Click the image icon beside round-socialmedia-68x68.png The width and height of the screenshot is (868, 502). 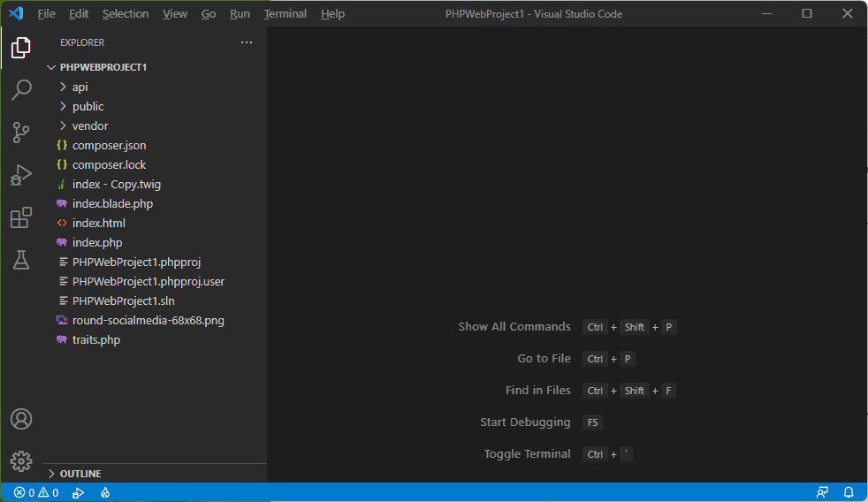pos(62,321)
